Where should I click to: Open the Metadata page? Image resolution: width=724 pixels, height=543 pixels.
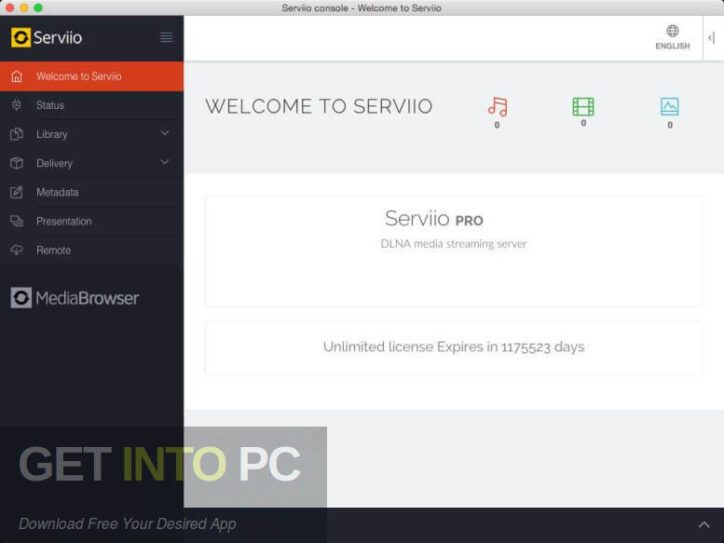tap(92, 192)
